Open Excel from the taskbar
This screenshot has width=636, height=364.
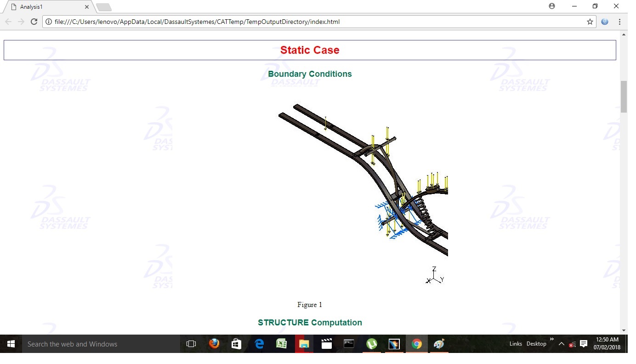[x=281, y=344]
